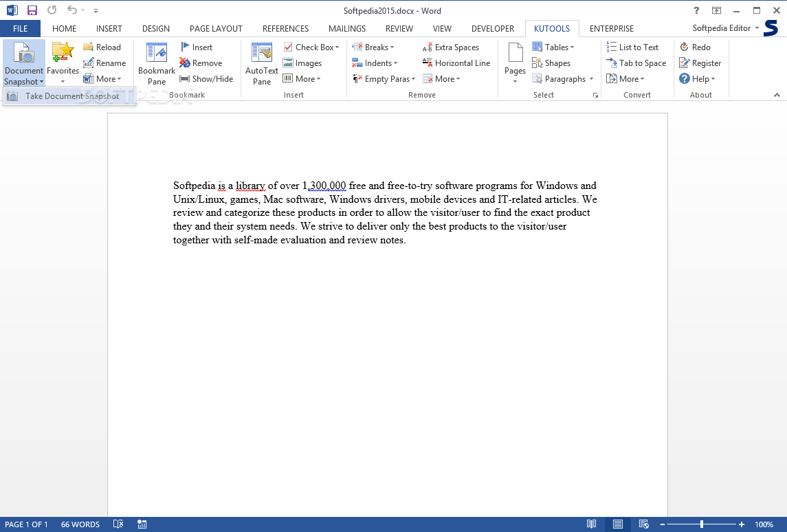The image size is (787, 532).
Task: Toggle Show/Hide bookmarks
Action: [206, 79]
